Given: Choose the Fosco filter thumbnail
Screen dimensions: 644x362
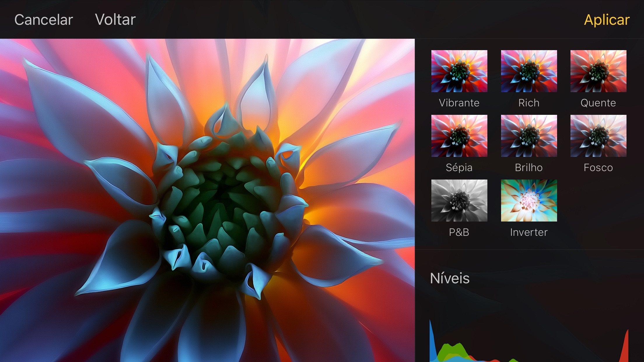Looking at the screenshot, I should point(598,136).
